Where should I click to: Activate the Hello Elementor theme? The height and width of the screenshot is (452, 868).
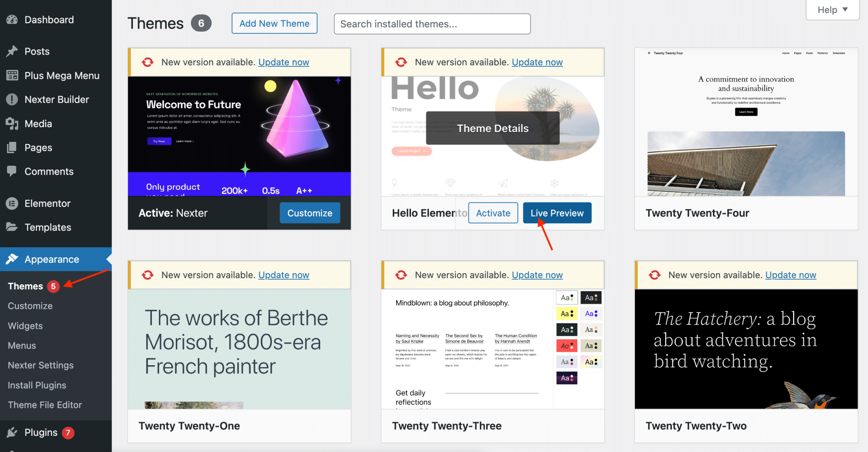493,213
